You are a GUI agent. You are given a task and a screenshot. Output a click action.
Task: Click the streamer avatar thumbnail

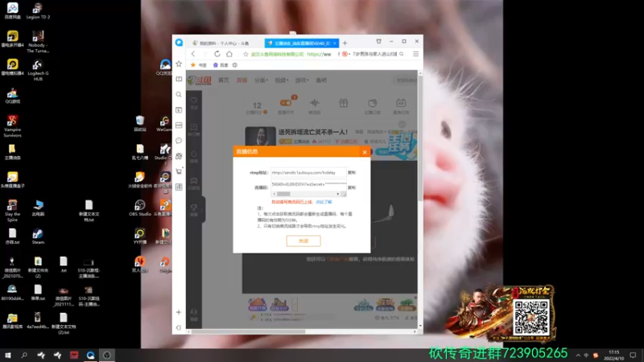tap(260, 136)
